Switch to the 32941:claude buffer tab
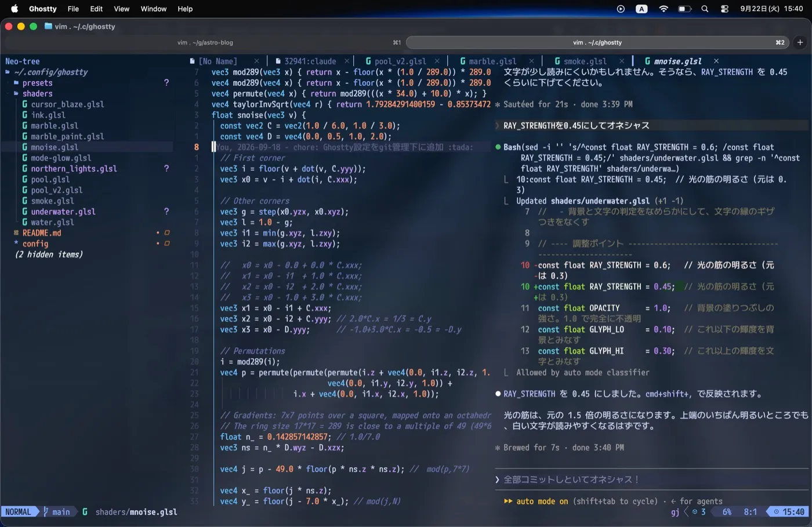Image resolution: width=812 pixels, height=527 pixels. pos(310,61)
